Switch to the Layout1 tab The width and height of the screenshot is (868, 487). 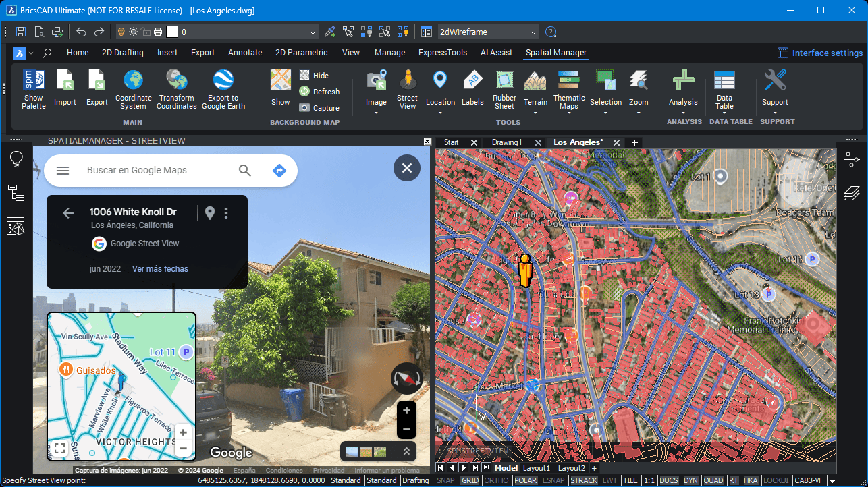coord(537,468)
